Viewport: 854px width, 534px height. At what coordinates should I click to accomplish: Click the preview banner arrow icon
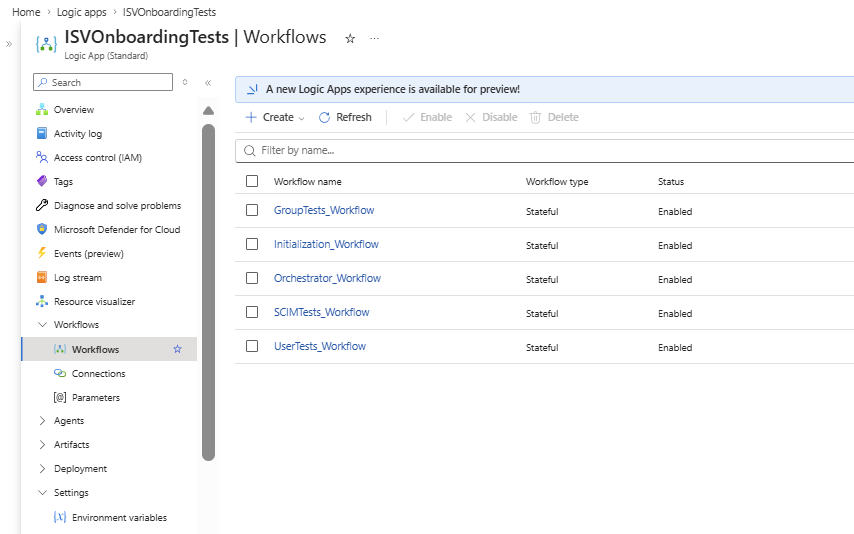252,89
